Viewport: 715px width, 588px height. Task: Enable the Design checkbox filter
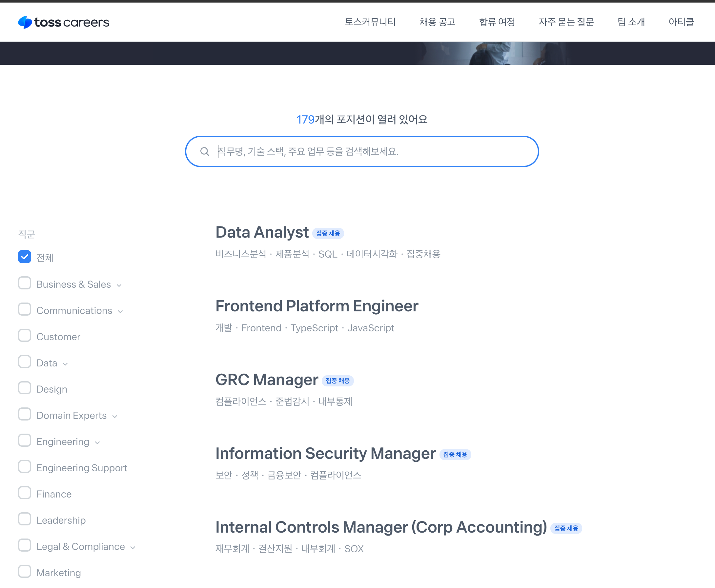tap(24, 388)
